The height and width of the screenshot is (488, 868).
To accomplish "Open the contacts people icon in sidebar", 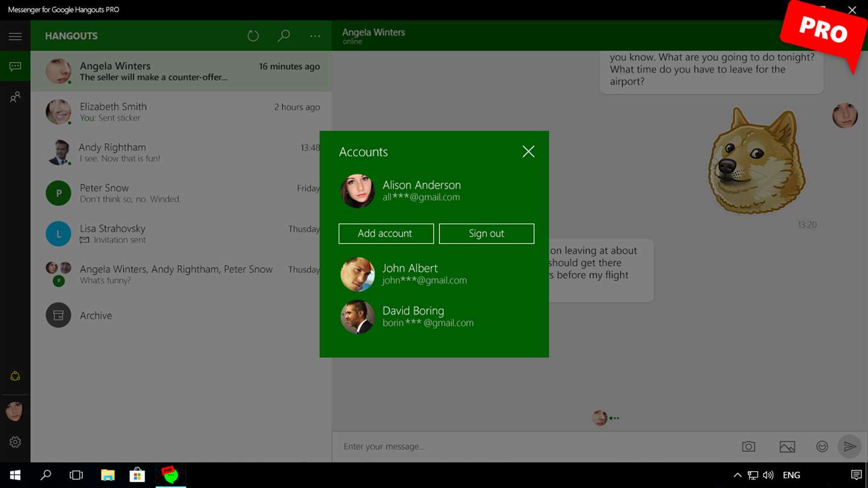I will click(15, 97).
